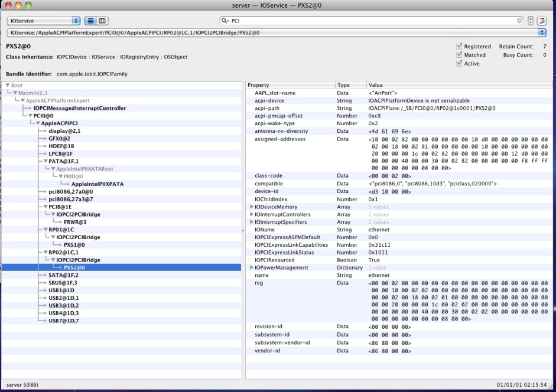Select the USB3@1D,2 tree entry

click(x=64, y=306)
